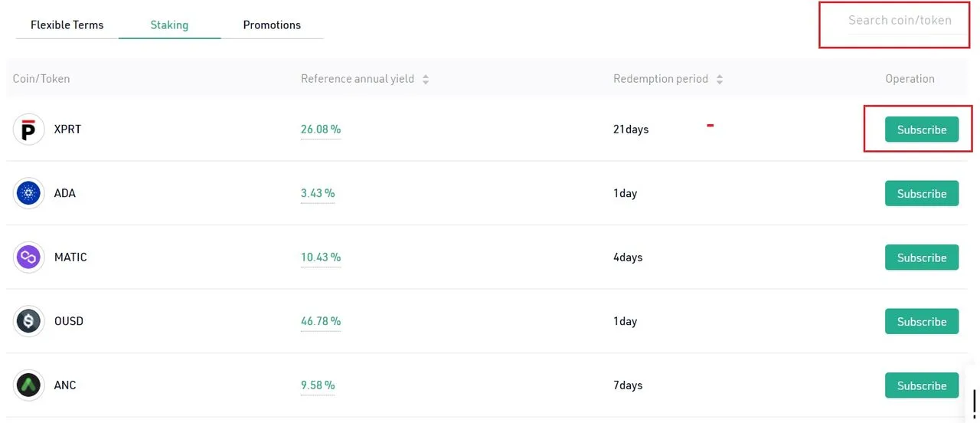The width and height of the screenshot is (980, 423).
Task: Click the Redemption period header text
Action: click(x=661, y=79)
